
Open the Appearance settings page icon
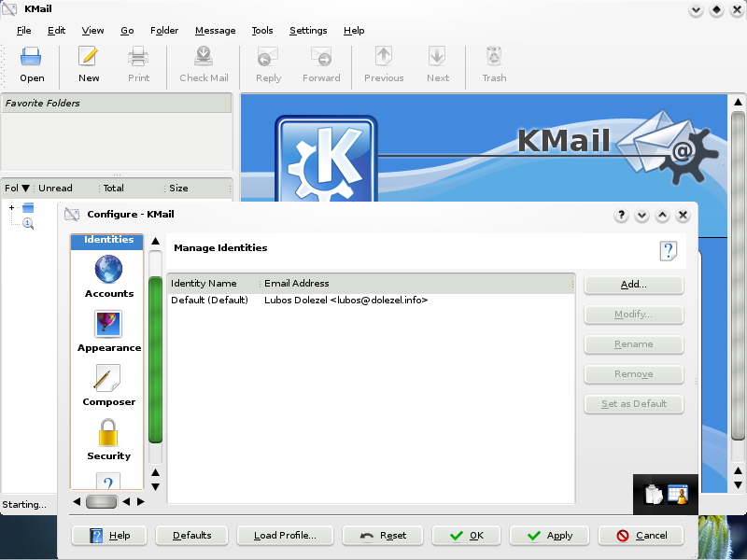108,324
